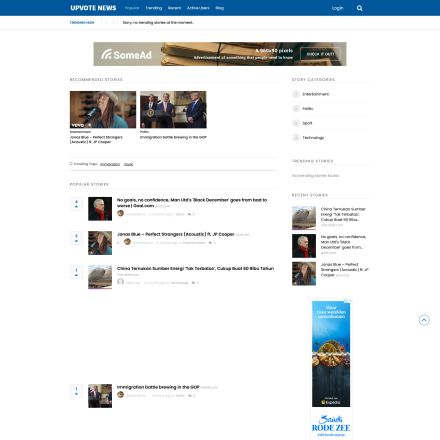The width and height of the screenshot is (440, 440).
Task: Click the scroll-to-top circle arrow
Action: tap(424, 320)
